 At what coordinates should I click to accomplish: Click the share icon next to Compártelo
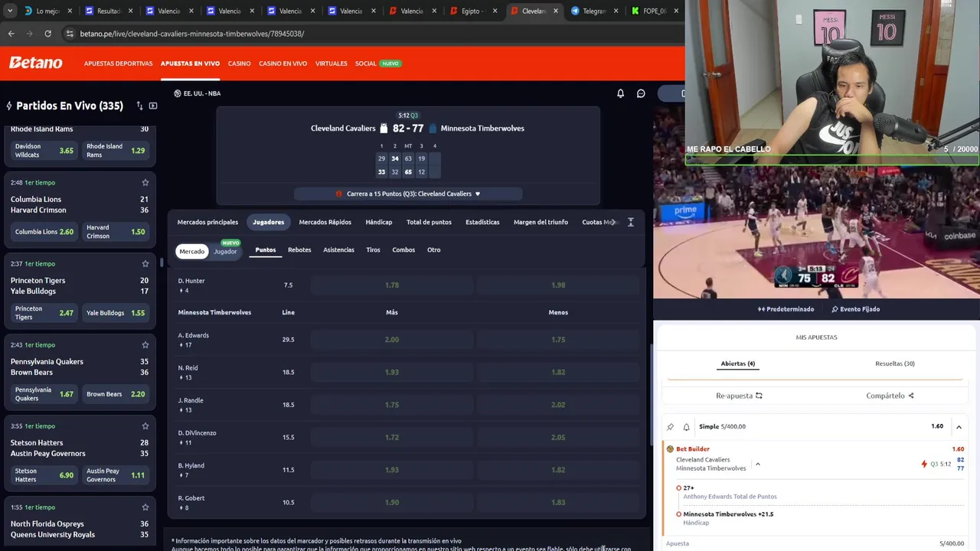click(x=911, y=396)
